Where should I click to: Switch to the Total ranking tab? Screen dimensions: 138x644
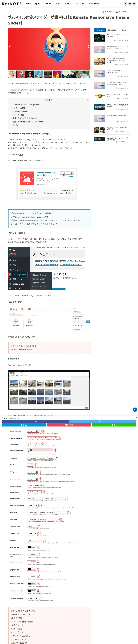click(124, 30)
